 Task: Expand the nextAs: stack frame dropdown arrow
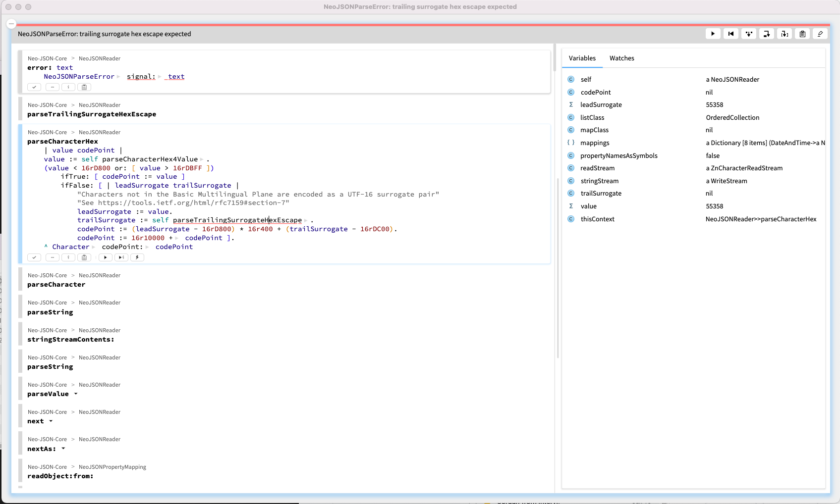point(63,449)
